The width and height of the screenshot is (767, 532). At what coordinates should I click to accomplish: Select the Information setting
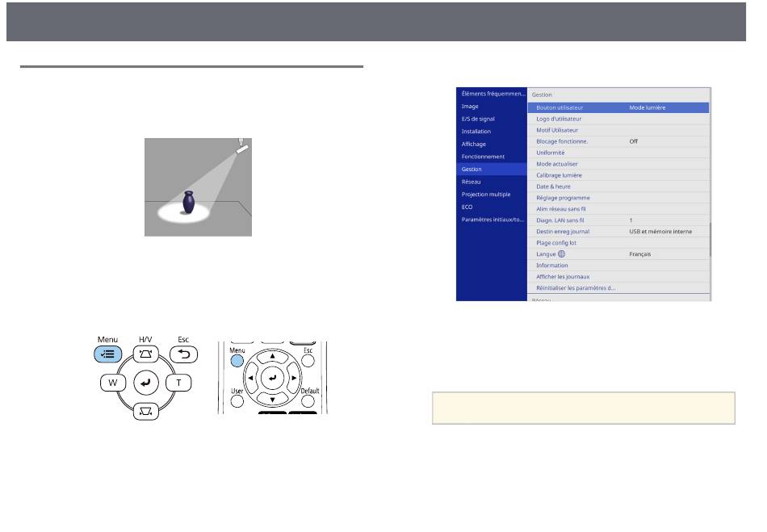coord(618,265)
